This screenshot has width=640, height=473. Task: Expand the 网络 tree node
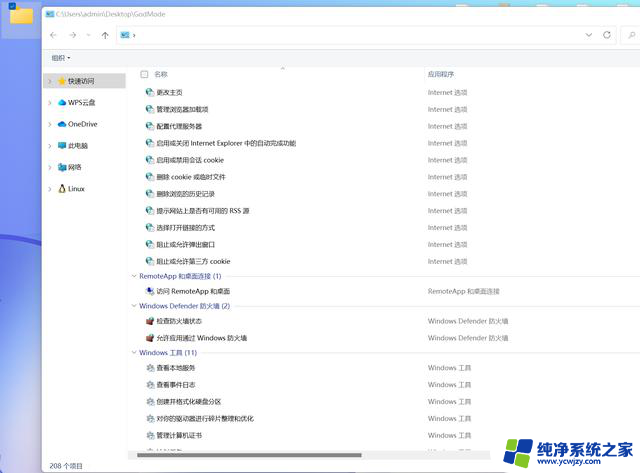(x=50, y=167)
